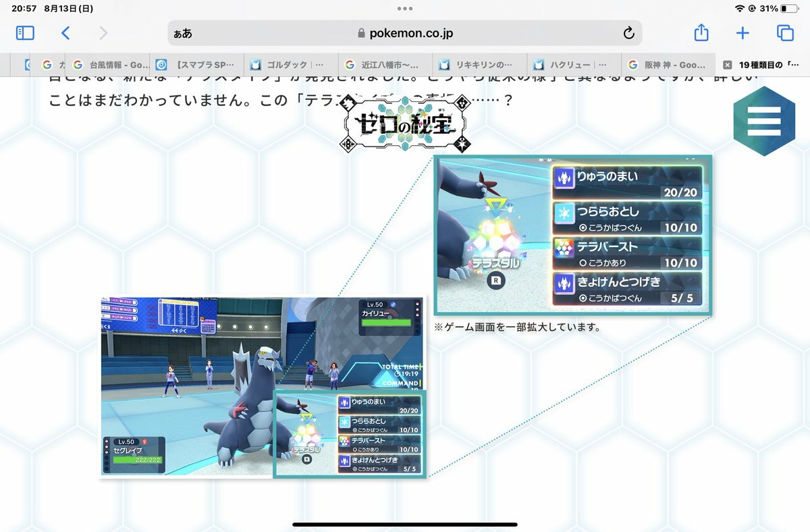Tap the 20:57 clock
Screen dimensions: 810x532
point(24,9)
